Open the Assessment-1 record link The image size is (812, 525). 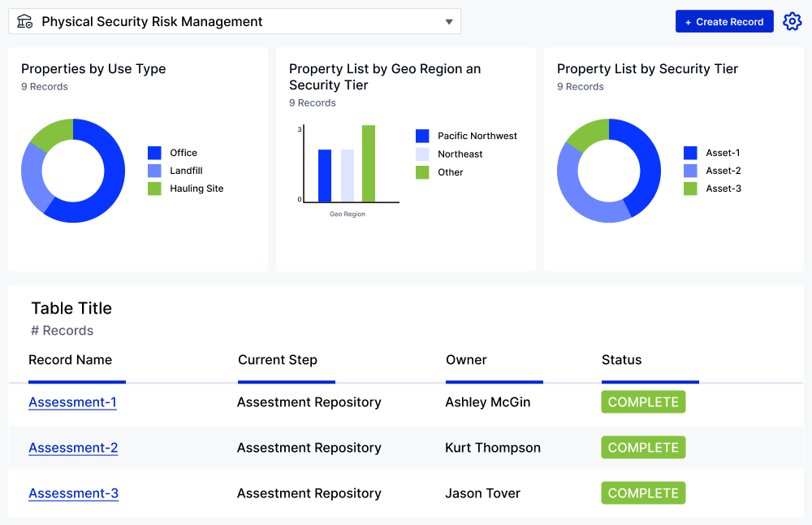click(x=72, y=402)
